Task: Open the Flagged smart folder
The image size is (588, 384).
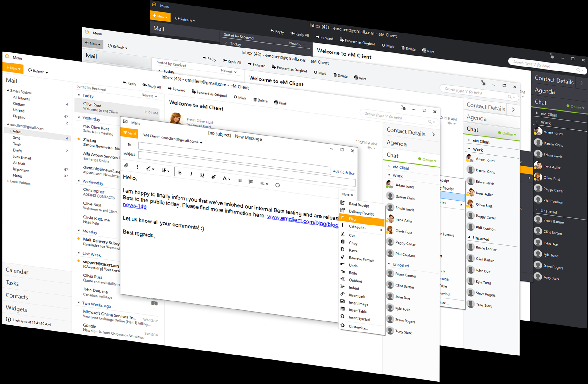Action: (19, 117)
